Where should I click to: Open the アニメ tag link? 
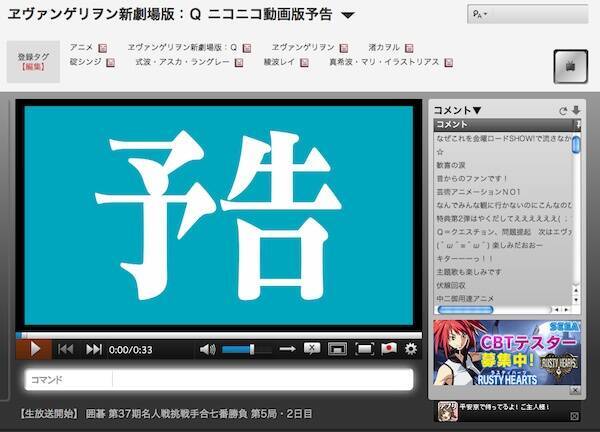tap(82, 47)
